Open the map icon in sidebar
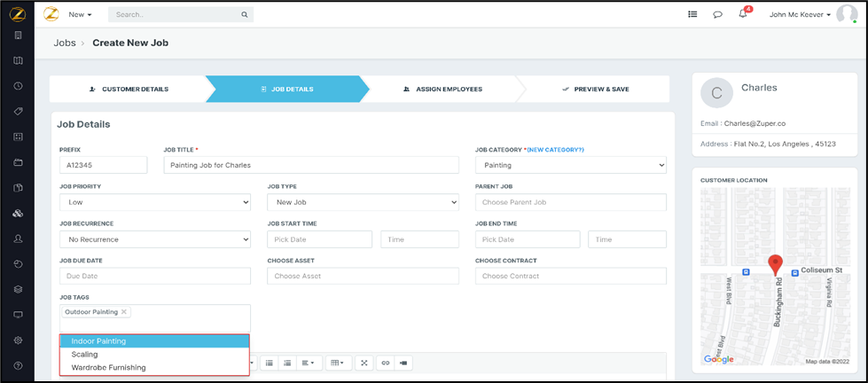868x383 pixels. (x=18, y=60)
